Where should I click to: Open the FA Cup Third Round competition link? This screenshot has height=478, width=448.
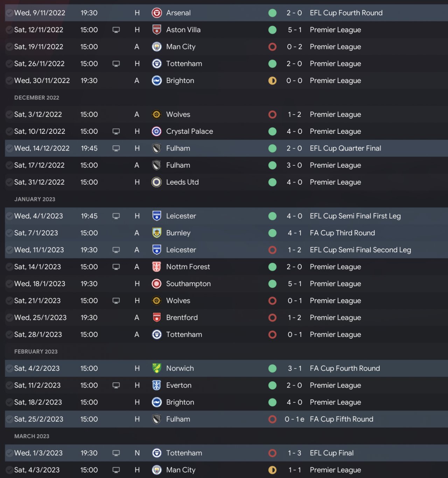(x=342, y=233)
